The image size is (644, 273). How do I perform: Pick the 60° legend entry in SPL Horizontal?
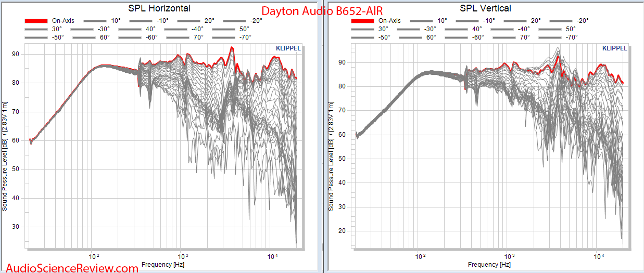coord(90,37)
